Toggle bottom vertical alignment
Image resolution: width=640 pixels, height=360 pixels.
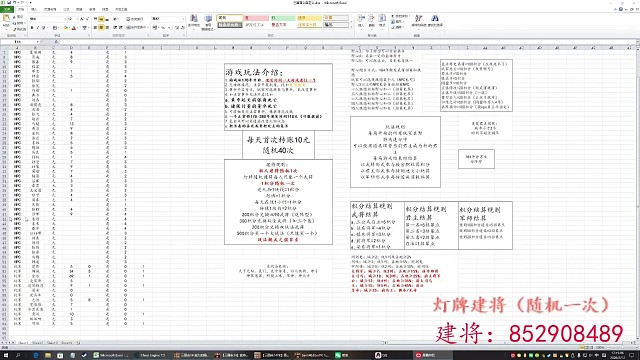[107, 19]
